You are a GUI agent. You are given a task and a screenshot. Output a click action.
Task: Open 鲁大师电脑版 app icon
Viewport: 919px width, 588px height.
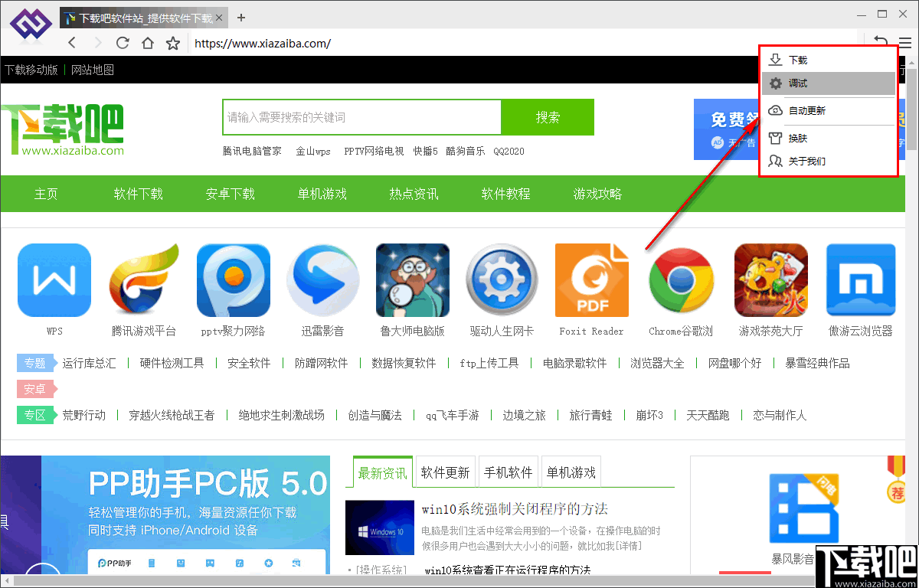(x=413, y=280)
